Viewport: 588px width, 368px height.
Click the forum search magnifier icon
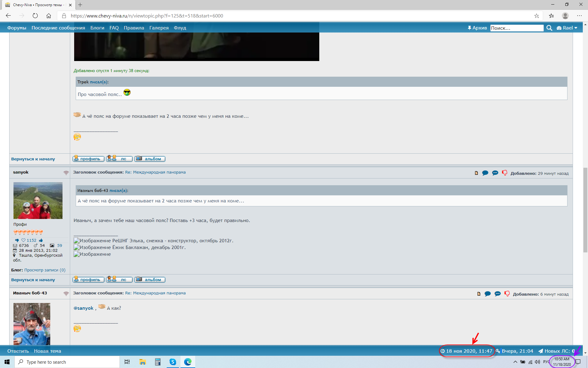coord(549,28)
